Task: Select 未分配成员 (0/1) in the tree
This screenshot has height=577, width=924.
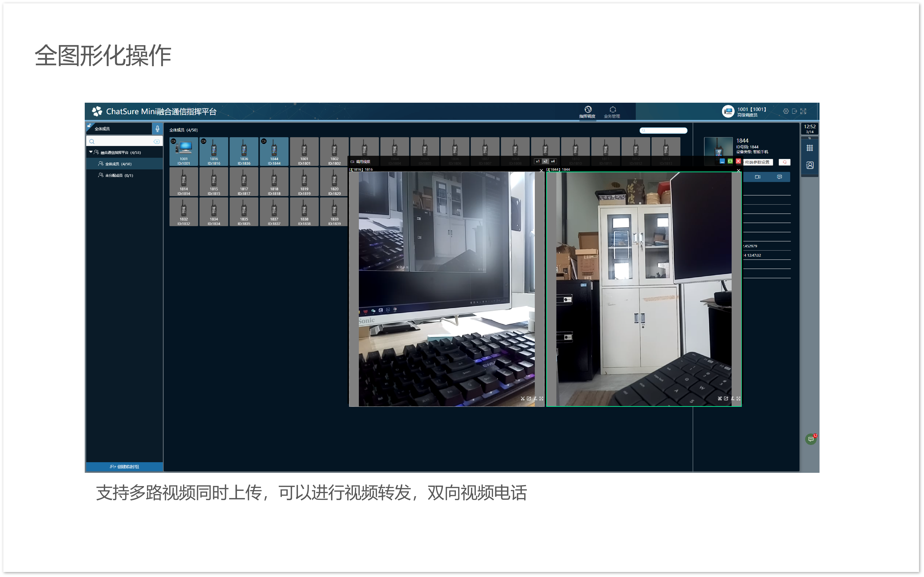Action: click(125, 175)
